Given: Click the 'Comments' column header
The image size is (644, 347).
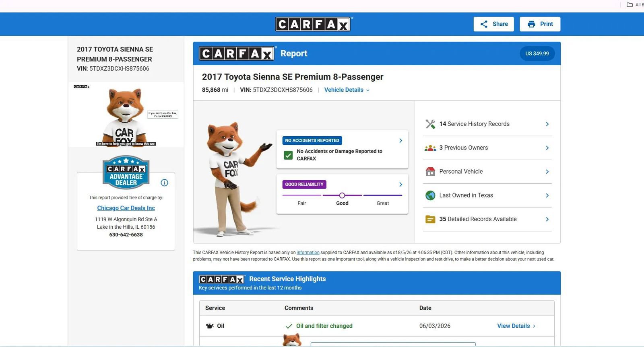Looking at the screenshot, I should 299,308.
